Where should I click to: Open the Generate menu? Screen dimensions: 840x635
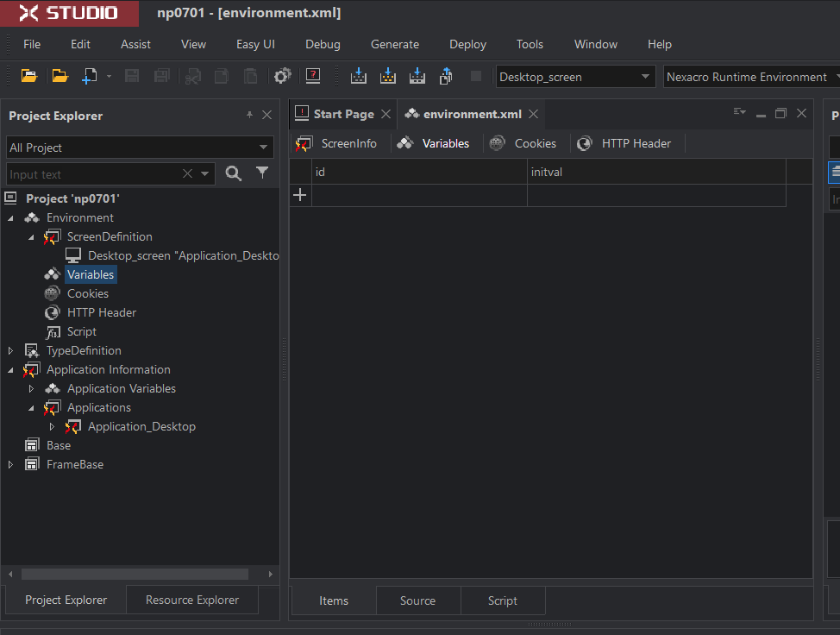pos(395,45)
